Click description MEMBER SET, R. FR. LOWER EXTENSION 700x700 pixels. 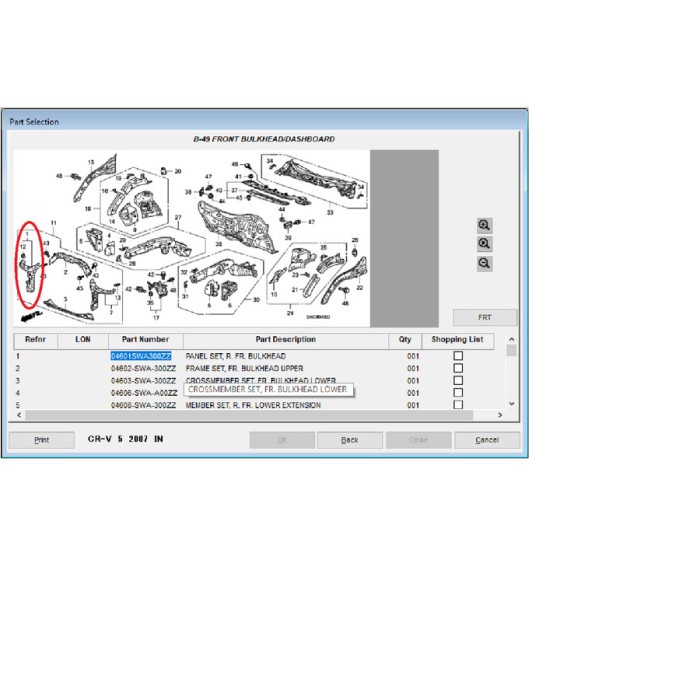point(253,405)
